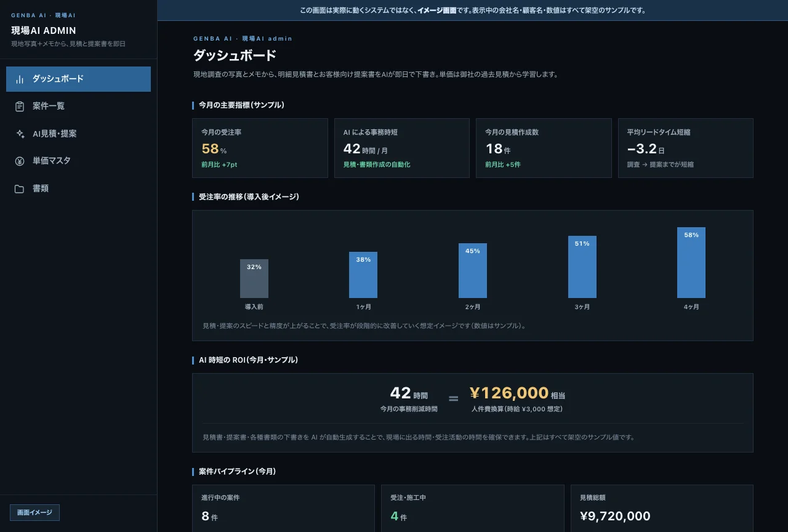Screen dimensions: 788x532
Task: Click the 導入前 32% bar
Action: [x=254, y=278]
